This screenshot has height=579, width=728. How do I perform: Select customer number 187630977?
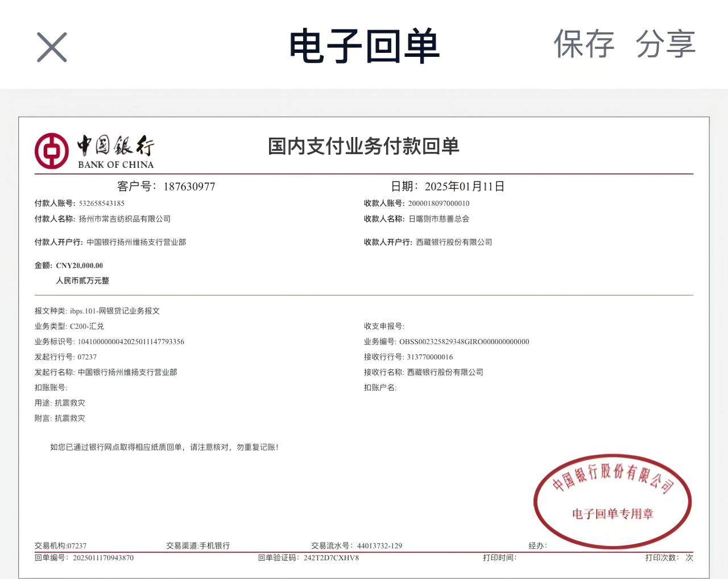(x=189, y=187)
